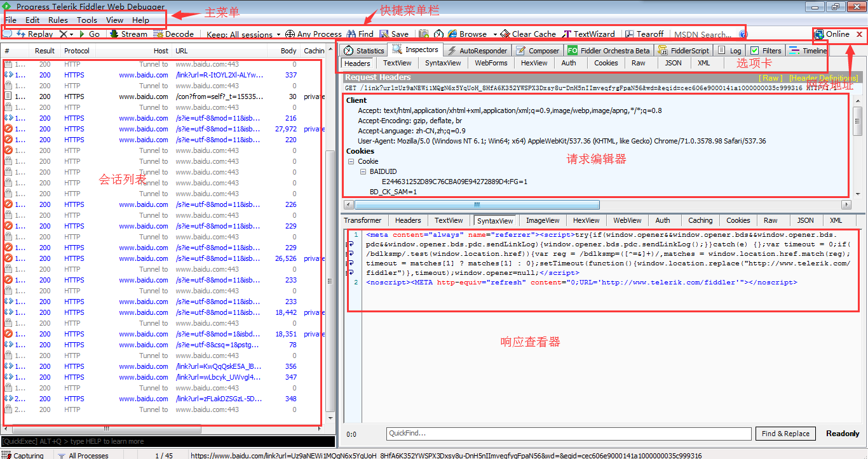
Task: Click the blue help icon beside MSDN Search
Action: (743, 34)
